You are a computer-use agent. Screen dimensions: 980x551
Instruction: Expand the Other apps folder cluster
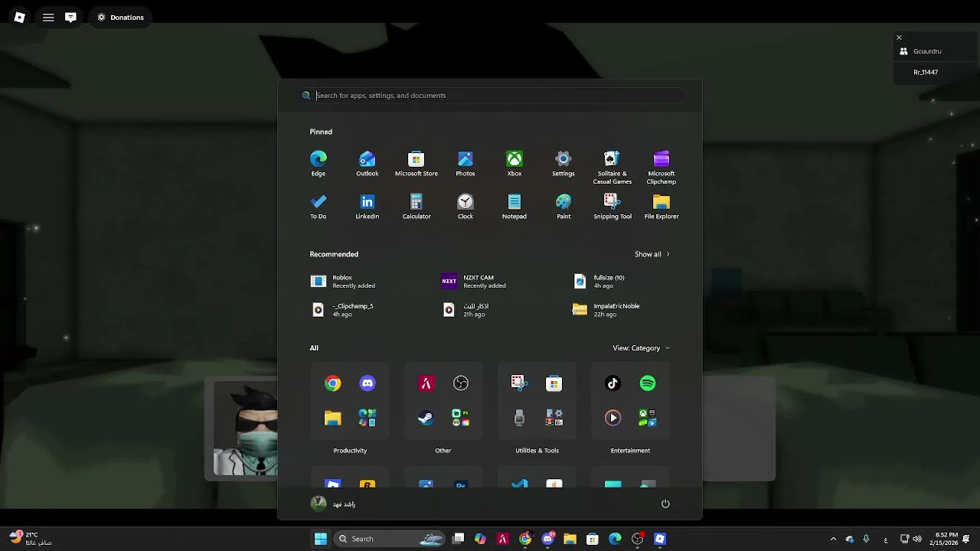pyautogui.click(x=461, y=418)
